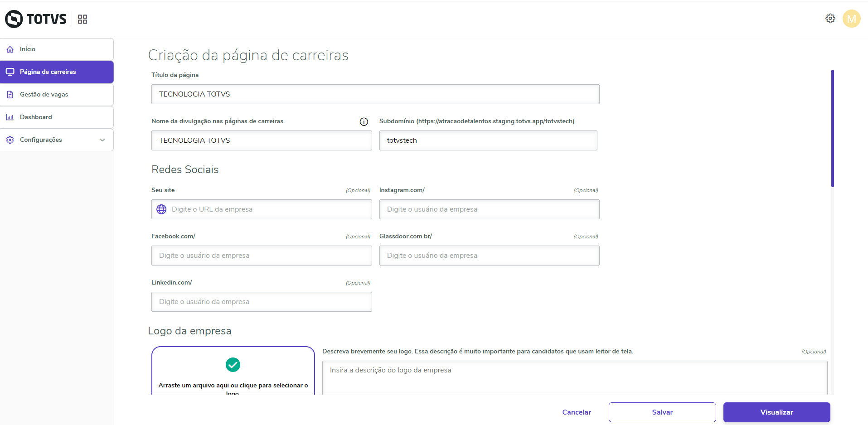Click the Salvar button

pyautogui.click(x=662, y=412)
